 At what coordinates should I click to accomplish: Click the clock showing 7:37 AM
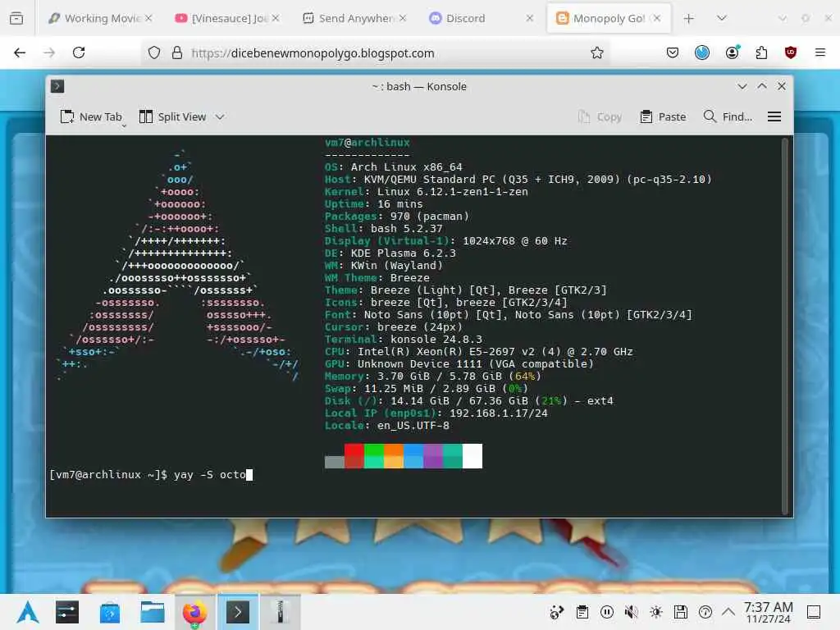(768, 612)
